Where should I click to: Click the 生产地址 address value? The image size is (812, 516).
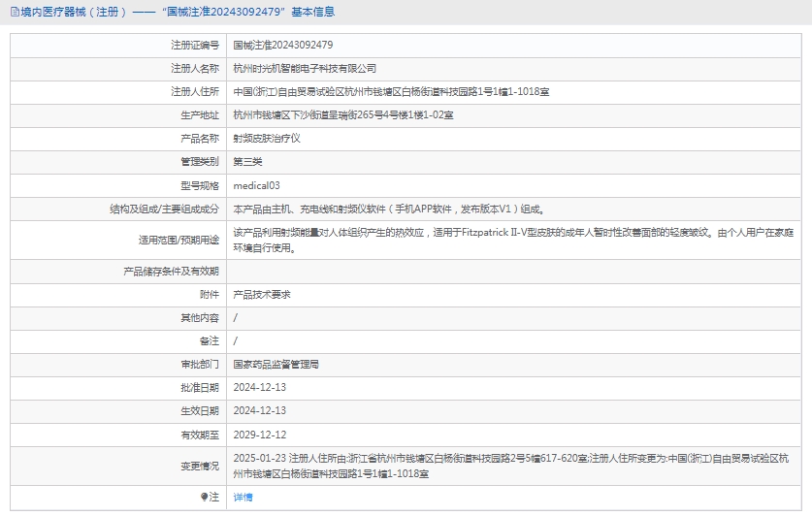tap(343, 114)
